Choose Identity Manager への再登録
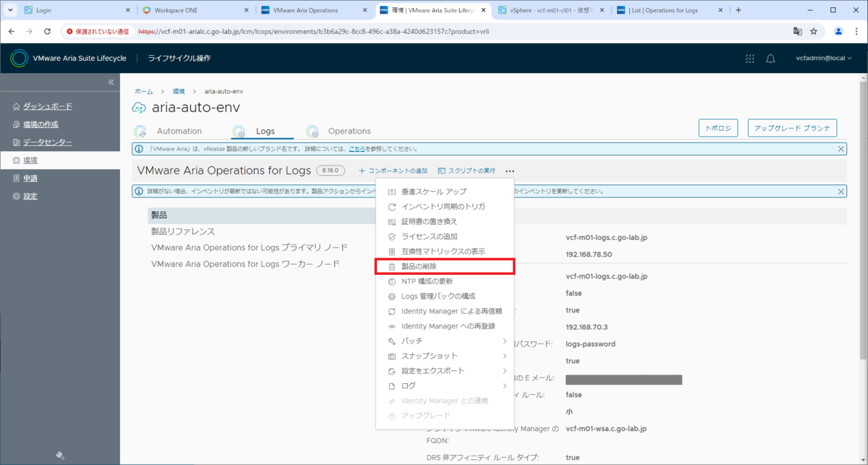Screen dimensions: 868x465 445,326
